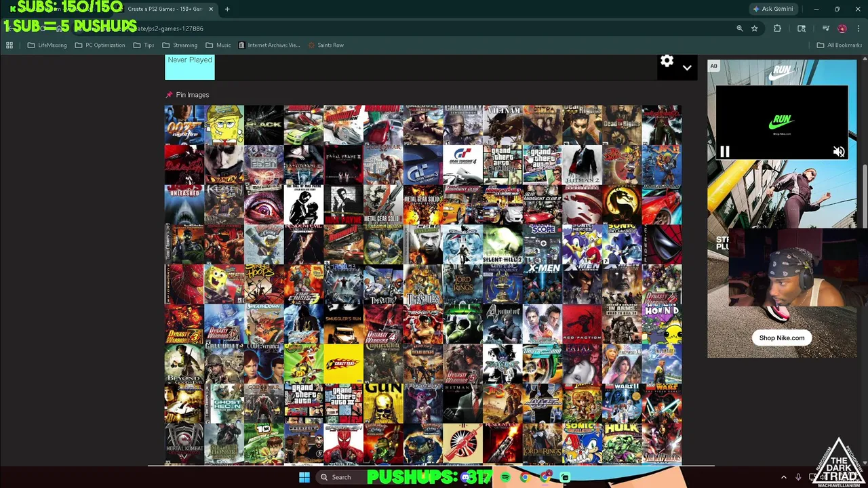This screenshot has width=868, height=488.
Task: Select the Ben 10 cover
Action: [264, 444]
